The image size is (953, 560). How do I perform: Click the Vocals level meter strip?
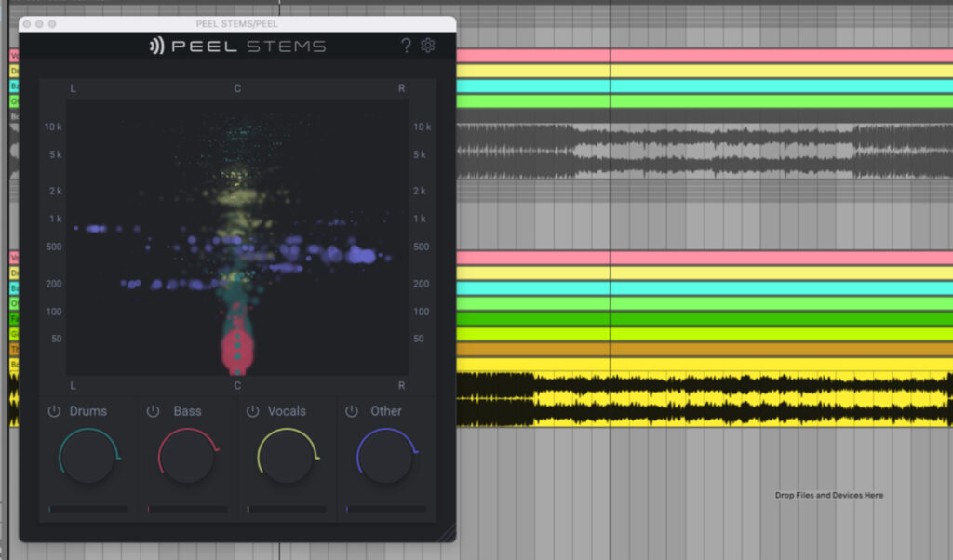tap(287, 509)
